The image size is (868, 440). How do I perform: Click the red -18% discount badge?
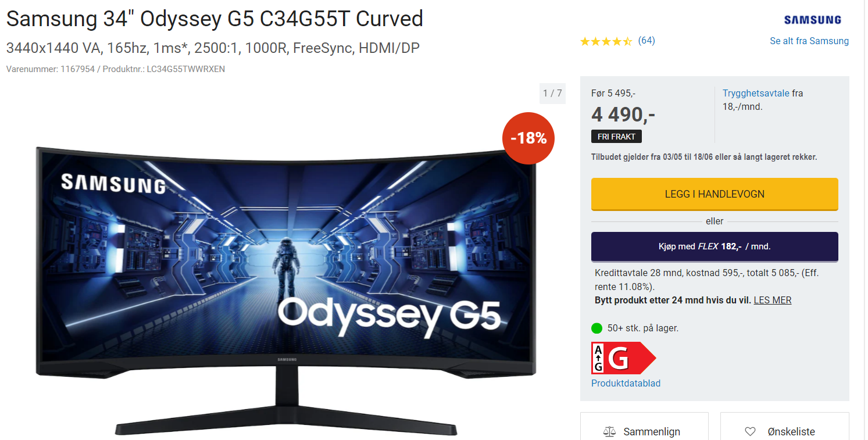528,138
